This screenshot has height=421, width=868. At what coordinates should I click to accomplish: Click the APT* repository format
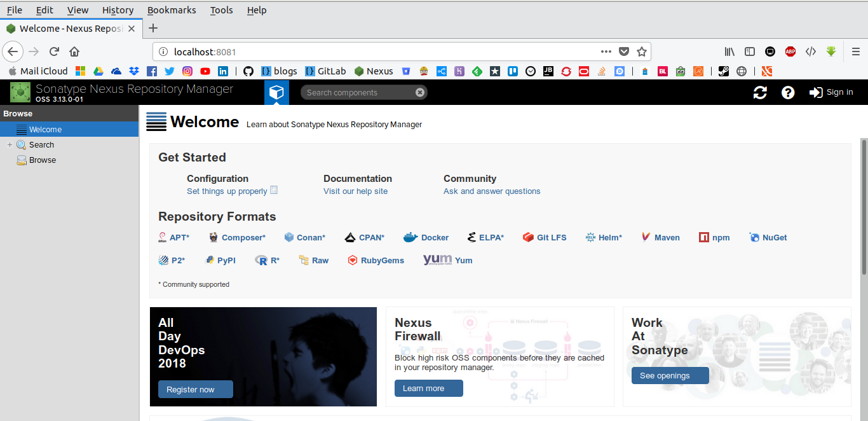tap(173, 238)
